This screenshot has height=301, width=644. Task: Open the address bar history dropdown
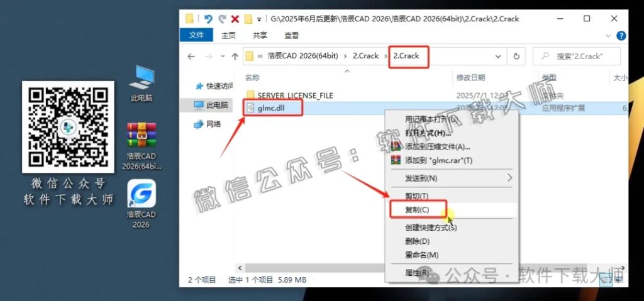tap(498, 57)
